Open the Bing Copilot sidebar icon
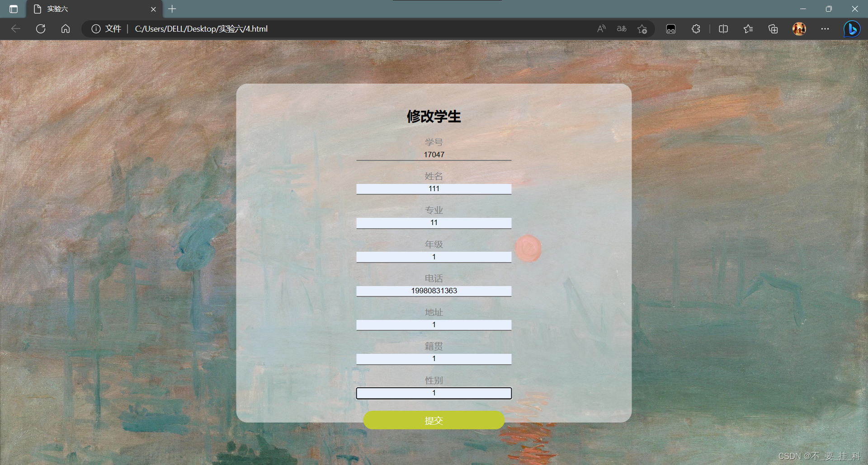The image size is (868, 465). click(852, 29)
